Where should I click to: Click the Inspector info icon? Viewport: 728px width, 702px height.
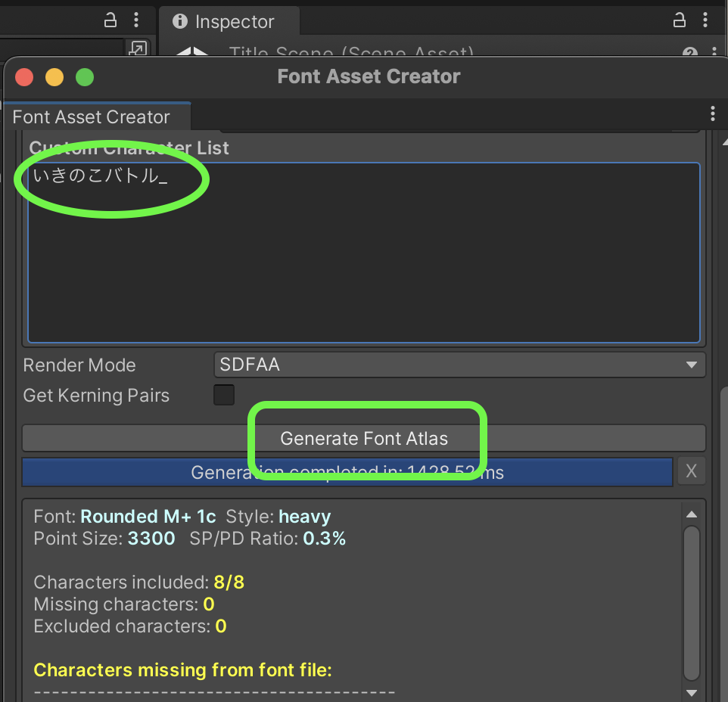[179, 21]
